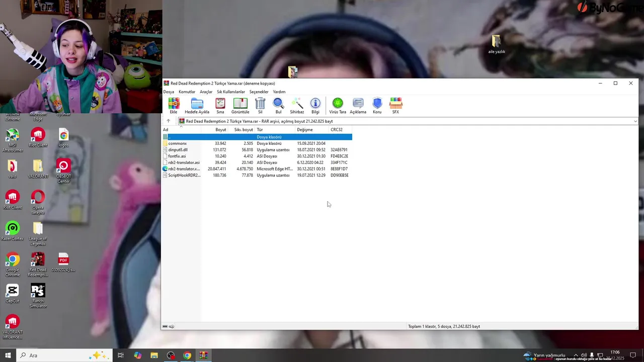
Task: Launch the Sihirbaz wizard tool
Action: 297,106
